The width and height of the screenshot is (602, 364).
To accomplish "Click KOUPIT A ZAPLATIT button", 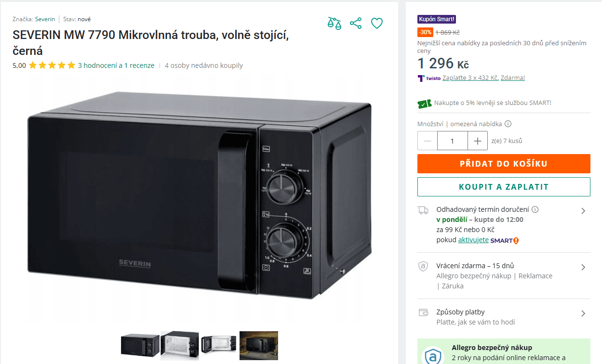I will [504, 186].
